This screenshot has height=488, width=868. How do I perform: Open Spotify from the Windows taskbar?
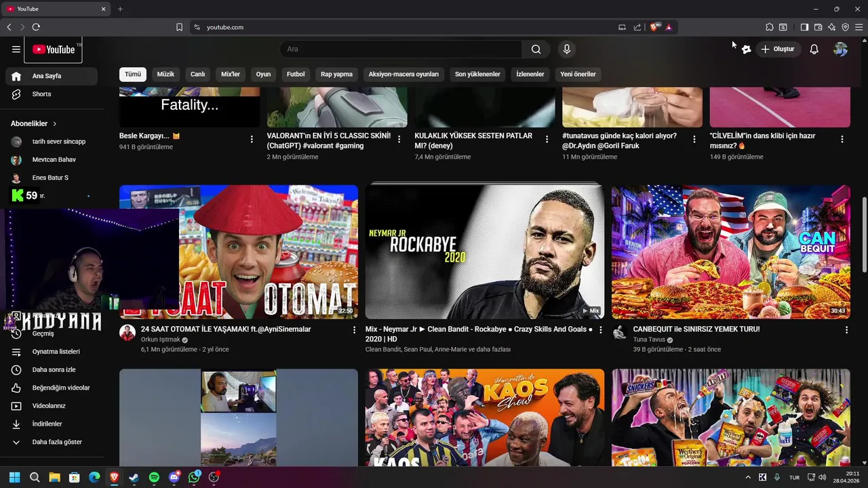coord(154,477)
